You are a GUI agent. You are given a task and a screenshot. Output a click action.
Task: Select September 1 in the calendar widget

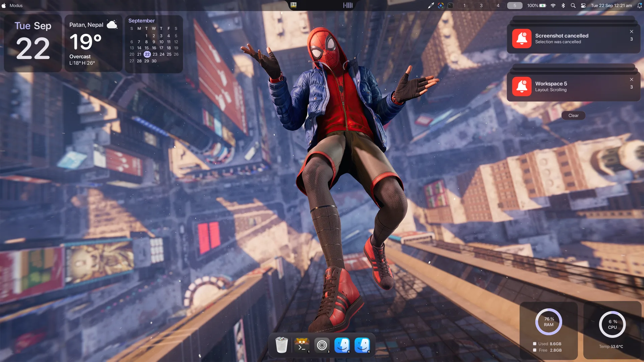tap(147, 36)
